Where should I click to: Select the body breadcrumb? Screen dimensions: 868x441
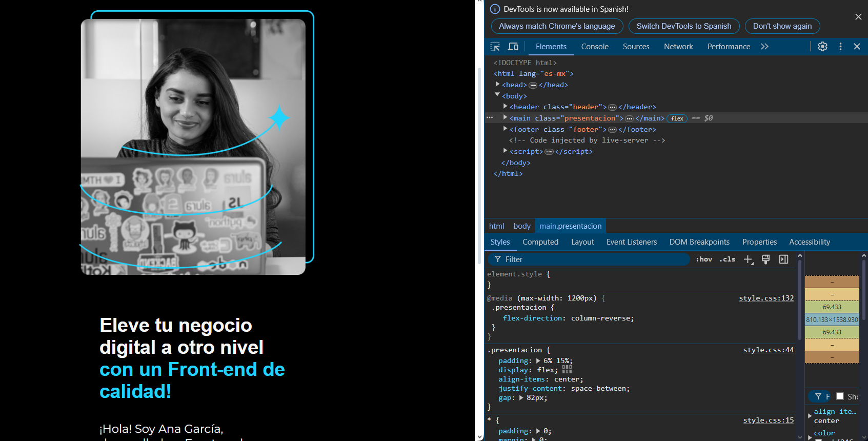click(x=522, y=226)
